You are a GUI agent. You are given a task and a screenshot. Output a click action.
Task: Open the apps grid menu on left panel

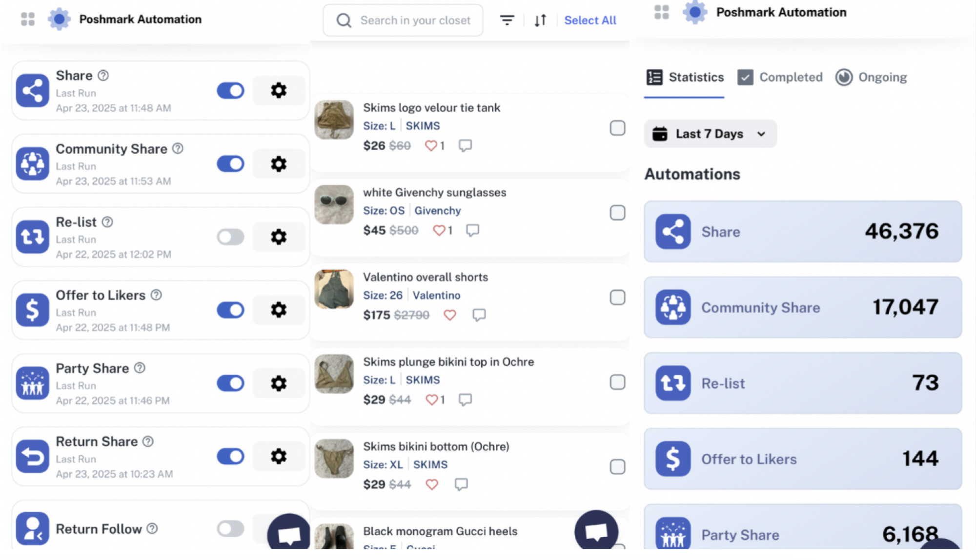click(x=28, y=19)
